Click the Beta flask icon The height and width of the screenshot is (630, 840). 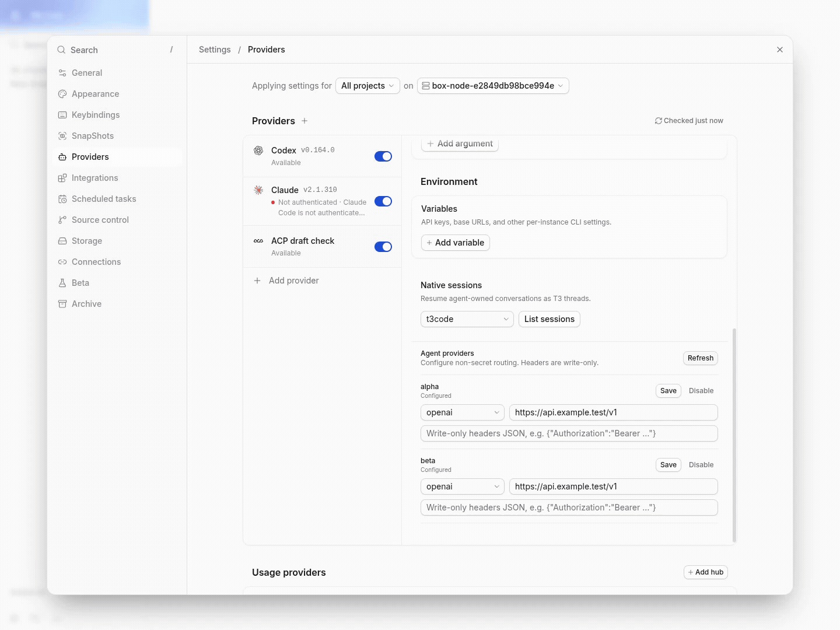(x=62, y=283)
